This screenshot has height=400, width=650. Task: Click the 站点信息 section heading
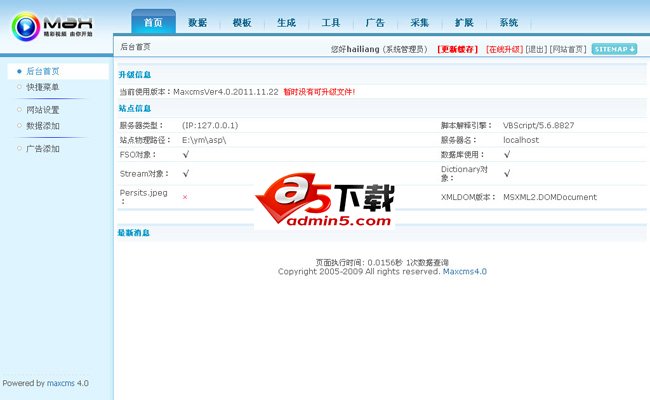(x=135, y=109)
